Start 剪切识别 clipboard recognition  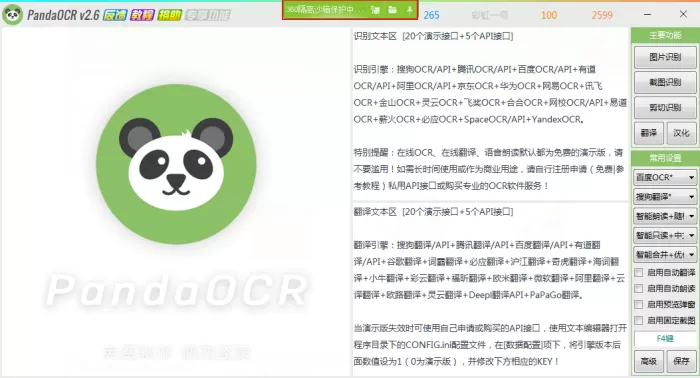[x=665, y=108]
